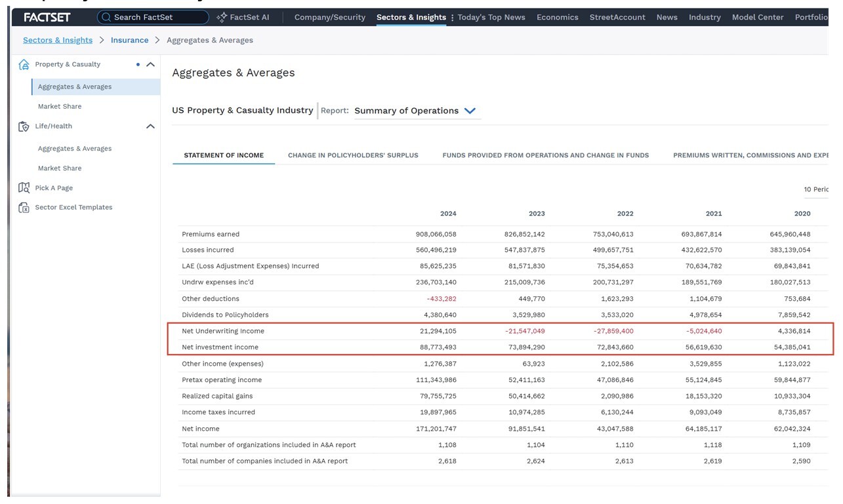The width and height of the screenshot is (843, 504).
Task: Click the search magnifier icon
Action: (106, 17)
